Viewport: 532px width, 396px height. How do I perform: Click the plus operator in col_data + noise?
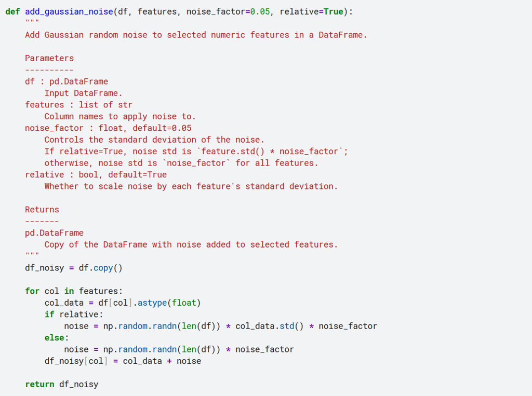click(x=169, y=361)
